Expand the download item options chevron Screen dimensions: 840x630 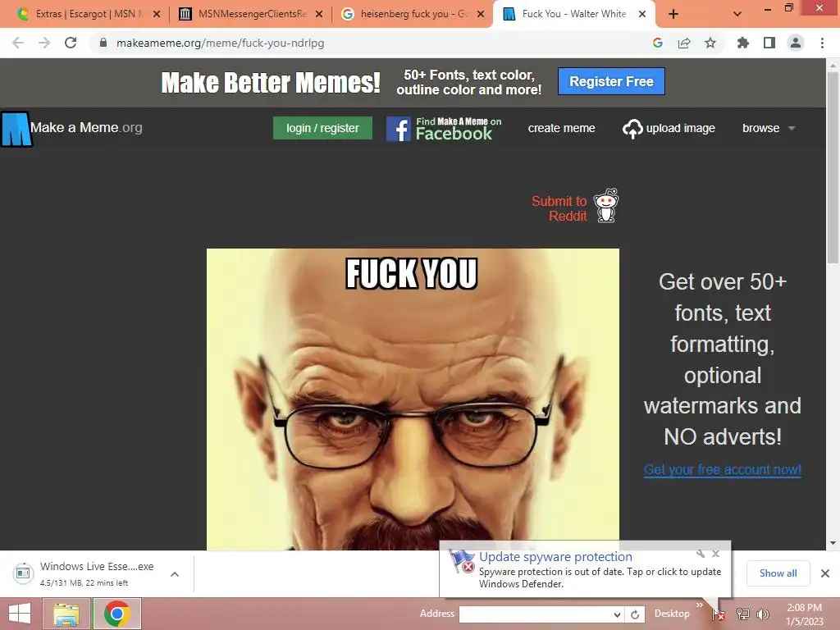[175, 573]
